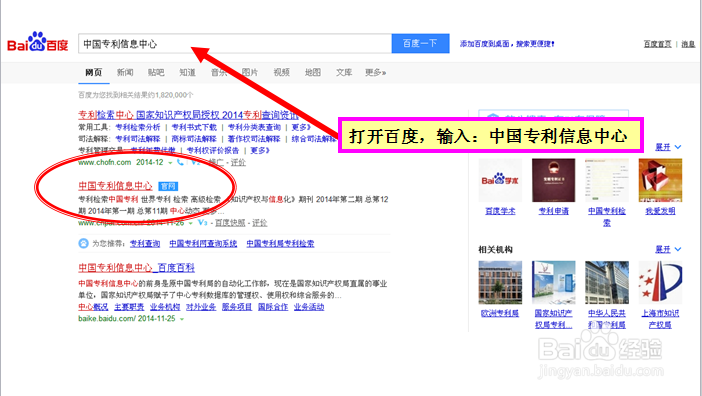Expand the 相关机构 section 展开
The height and width of the screenshot is (396, 702).
tap(668, 249)
